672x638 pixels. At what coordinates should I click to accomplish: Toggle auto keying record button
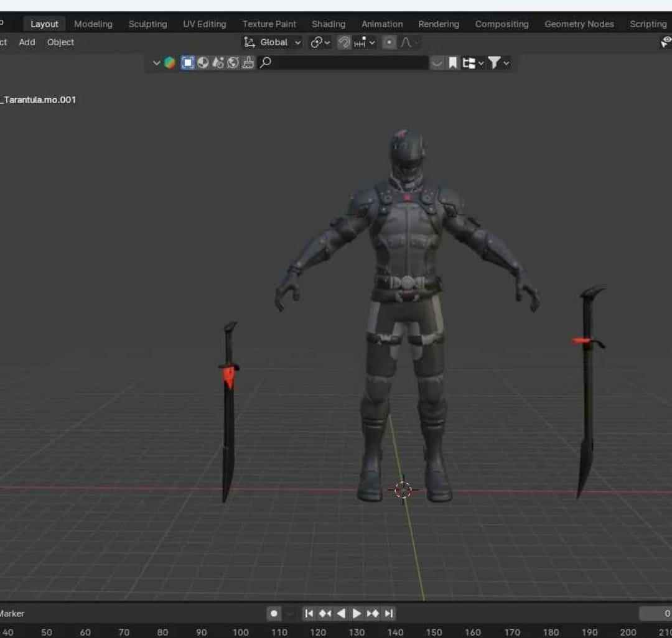(274, 614)
